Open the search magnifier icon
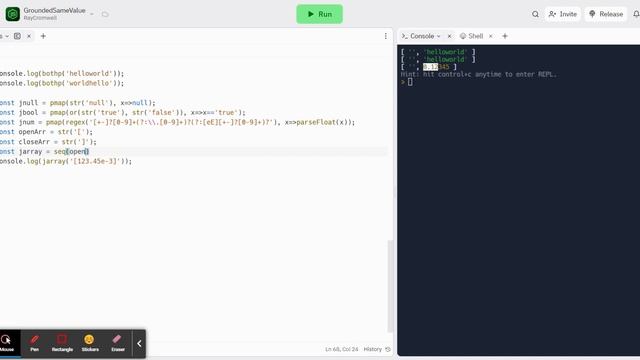The width and height of the screenshot is (640, 360). [535, 14]
